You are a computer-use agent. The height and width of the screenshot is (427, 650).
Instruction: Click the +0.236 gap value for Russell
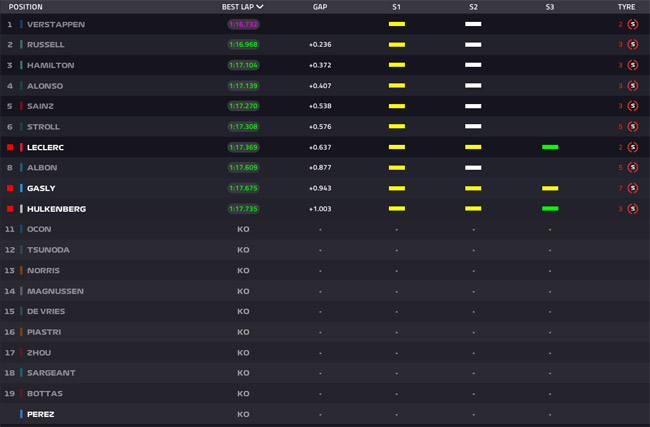point(320,45)
